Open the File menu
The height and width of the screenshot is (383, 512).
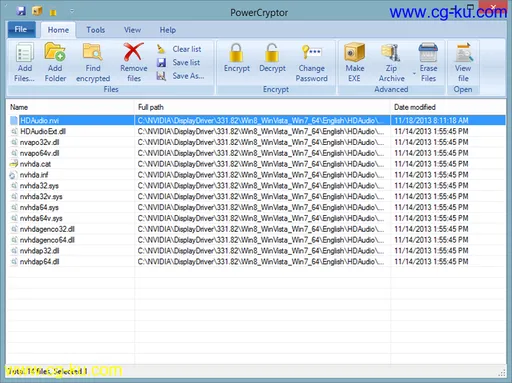[21, 29]
